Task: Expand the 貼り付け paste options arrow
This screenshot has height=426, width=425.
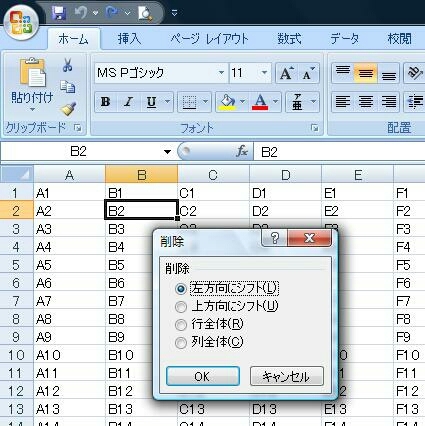Action: pos(32,109)
